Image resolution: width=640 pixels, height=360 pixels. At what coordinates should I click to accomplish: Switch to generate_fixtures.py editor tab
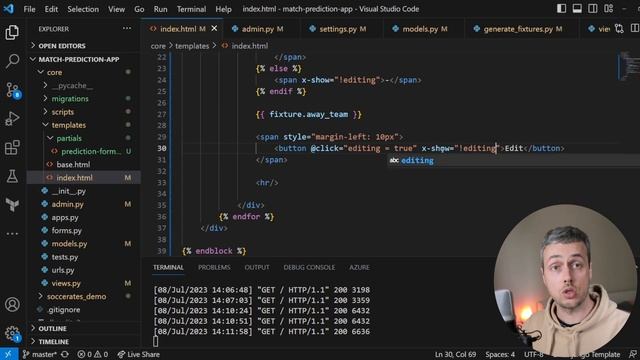(521, 29)
